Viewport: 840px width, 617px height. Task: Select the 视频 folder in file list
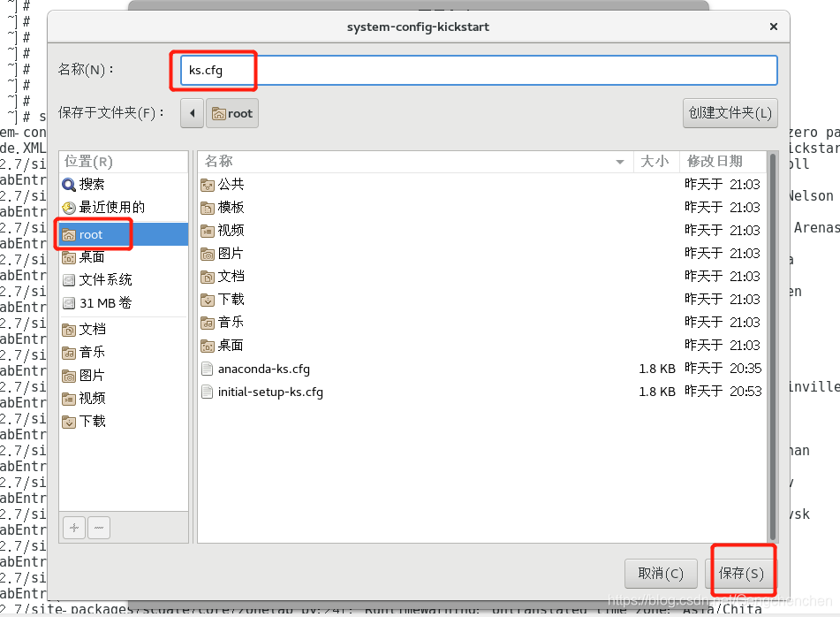pyautogui.click(x=482, y=231)
